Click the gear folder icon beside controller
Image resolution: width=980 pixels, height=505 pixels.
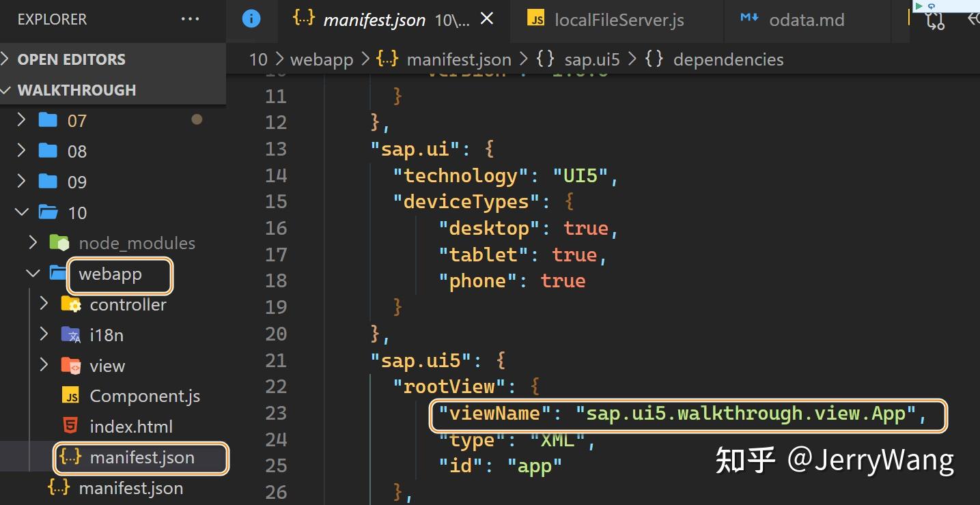coord(72,304)
